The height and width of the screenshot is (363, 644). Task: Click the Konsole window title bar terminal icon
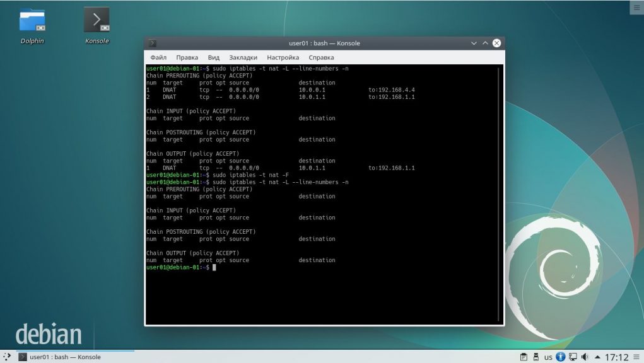coord(153,43)
